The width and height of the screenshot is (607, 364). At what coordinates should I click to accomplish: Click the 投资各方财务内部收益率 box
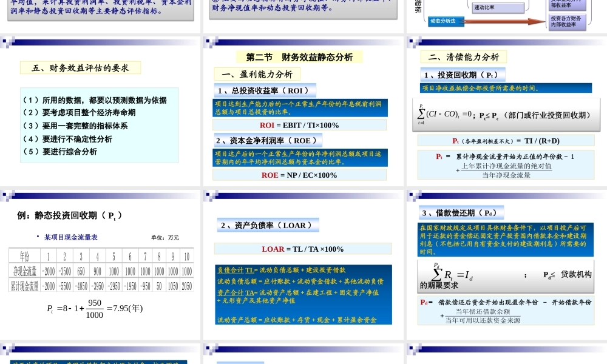[x=567, y=21]
